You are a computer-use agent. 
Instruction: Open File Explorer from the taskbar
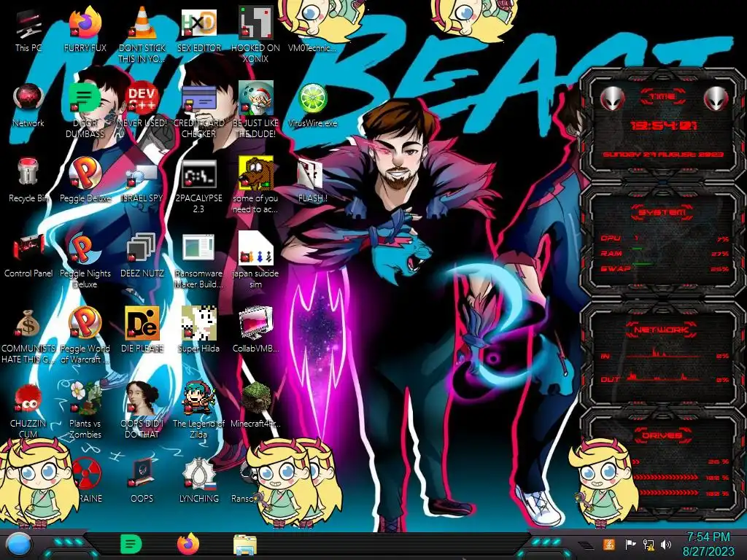245,545
